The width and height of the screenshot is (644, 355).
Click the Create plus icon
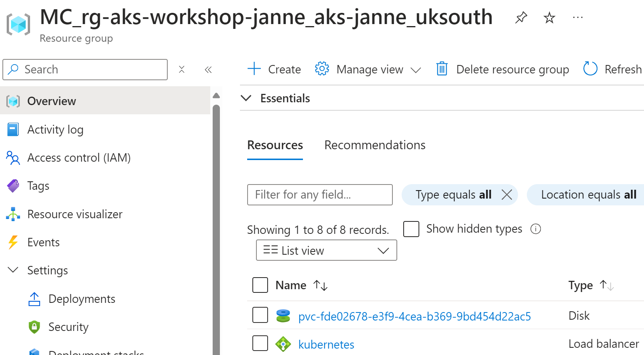tap(254, 69)
